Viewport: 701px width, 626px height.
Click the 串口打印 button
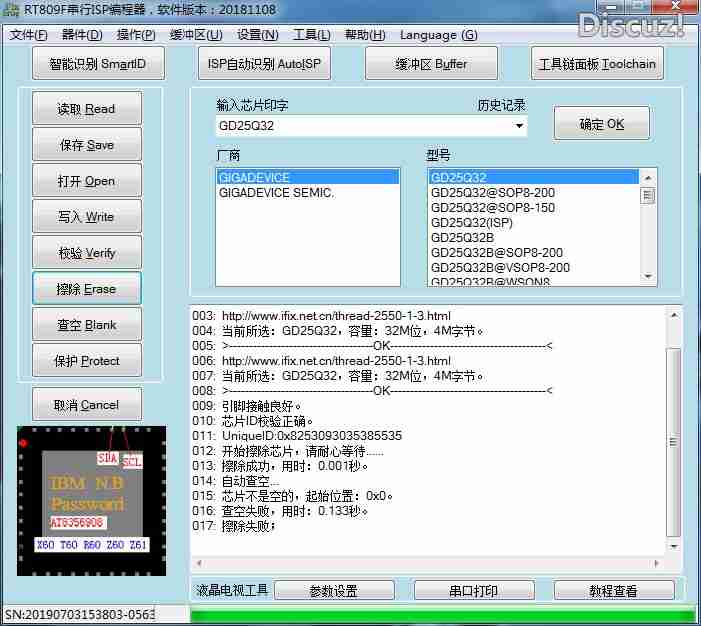pyautogui.click(x=474, y=591)
